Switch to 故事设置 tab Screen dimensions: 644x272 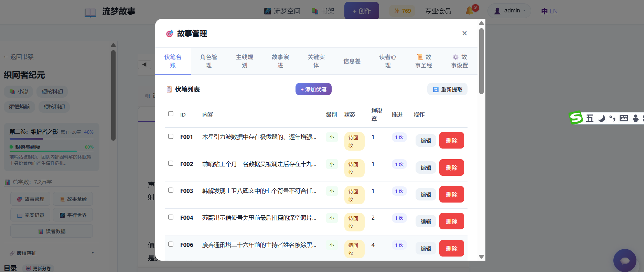(459, 61)
